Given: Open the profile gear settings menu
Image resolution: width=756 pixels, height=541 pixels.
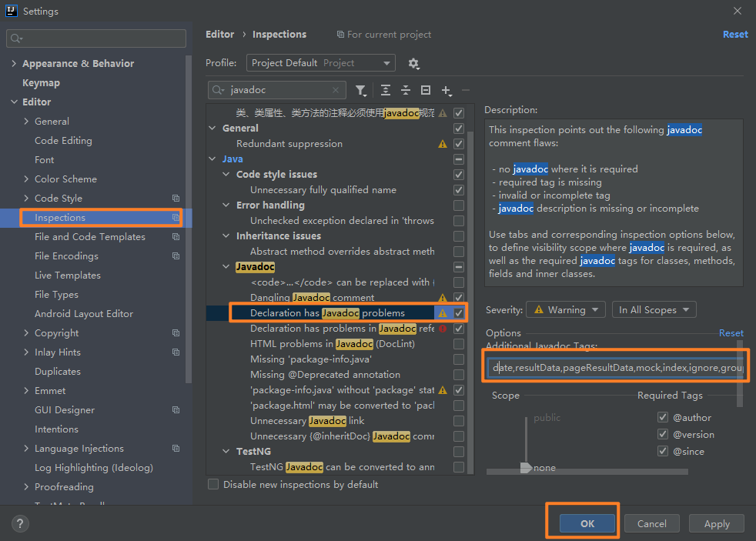Looking at the screenshot, I should coord(413,63).
